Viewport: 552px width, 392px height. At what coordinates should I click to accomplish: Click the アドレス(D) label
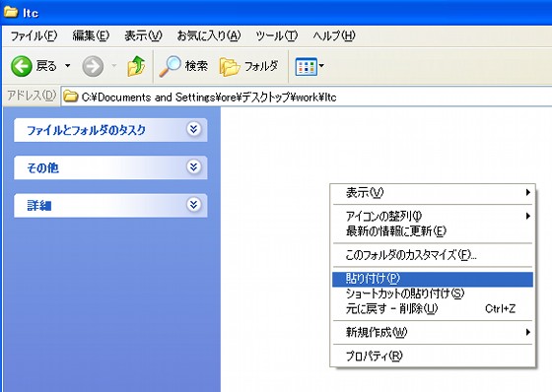[x=32, y=96]
